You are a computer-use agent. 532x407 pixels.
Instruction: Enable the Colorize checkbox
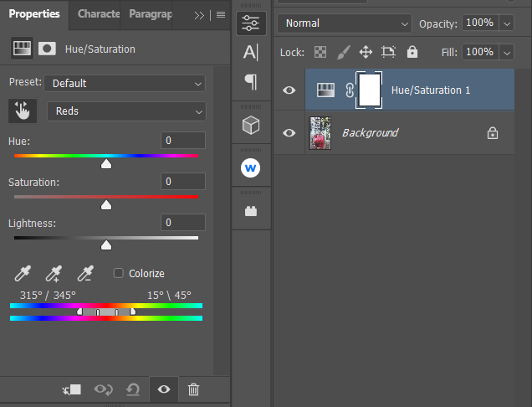[x=118, y=273]
